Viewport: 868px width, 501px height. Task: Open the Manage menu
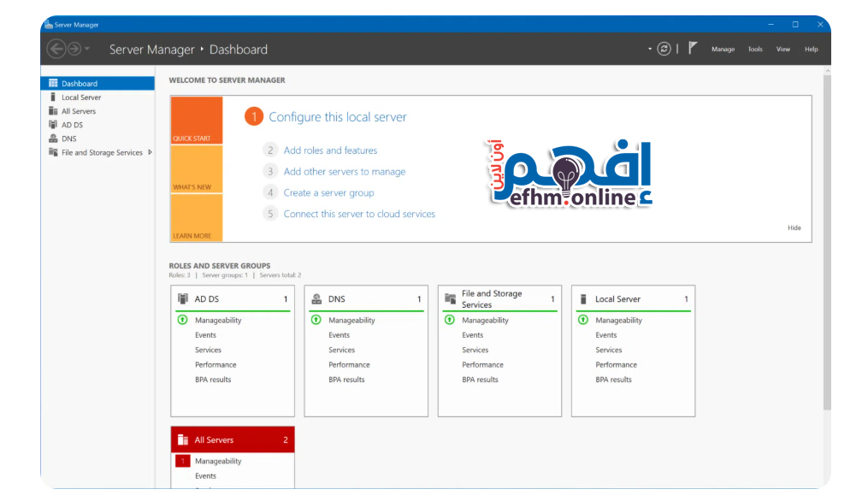pos(723,50)
